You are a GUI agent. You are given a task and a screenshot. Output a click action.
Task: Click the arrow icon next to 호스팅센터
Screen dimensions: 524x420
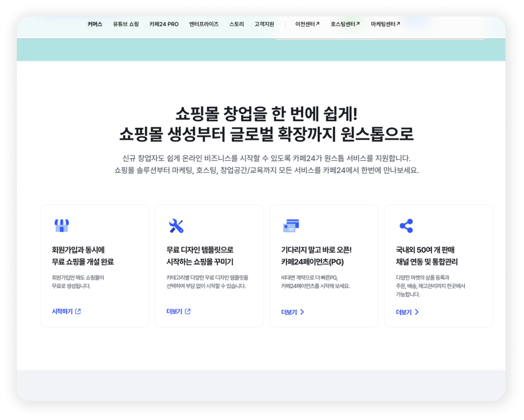pos(358,24)
